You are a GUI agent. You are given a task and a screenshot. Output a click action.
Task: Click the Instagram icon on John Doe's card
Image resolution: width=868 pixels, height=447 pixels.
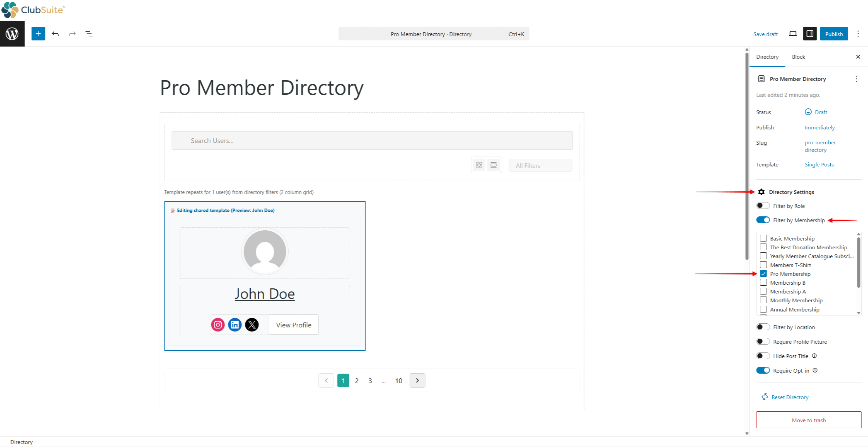218,324
